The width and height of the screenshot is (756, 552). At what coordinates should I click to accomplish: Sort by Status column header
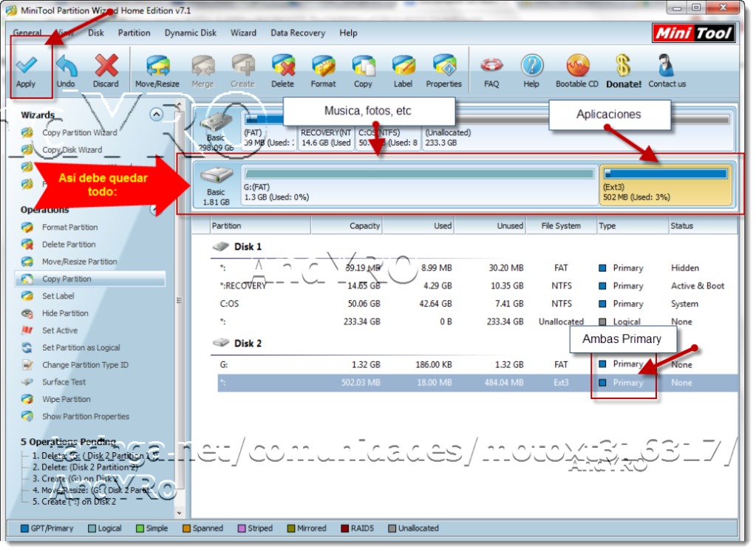pos(703,225)
